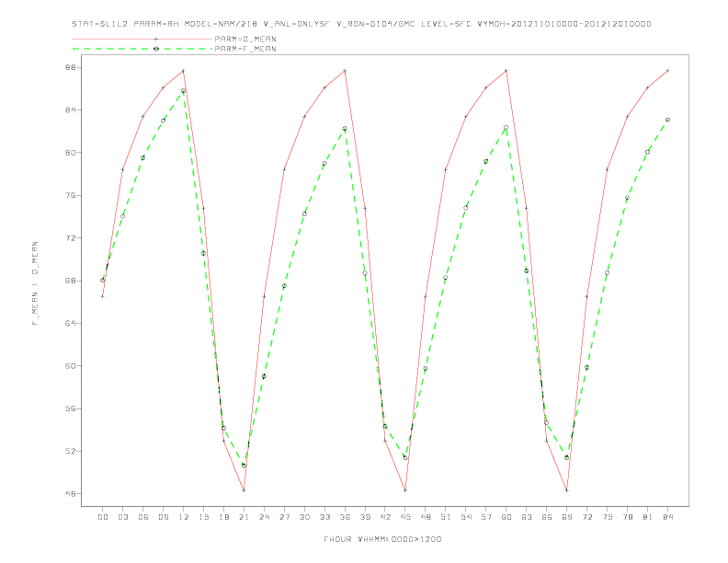Click y-axis tick label 76
Screen dimensions: 728x563
(70, 195)
